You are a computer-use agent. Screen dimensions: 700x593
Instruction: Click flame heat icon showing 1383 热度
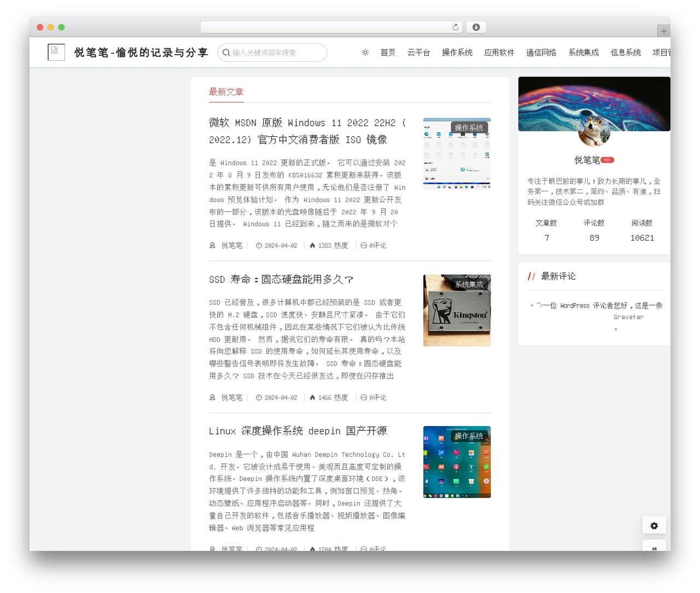(x=312, y=246)
